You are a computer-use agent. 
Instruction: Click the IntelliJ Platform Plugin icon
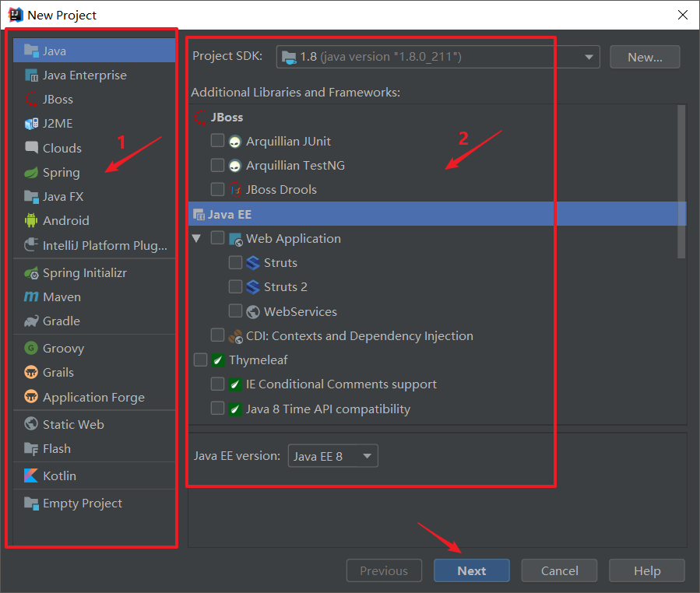31,245
